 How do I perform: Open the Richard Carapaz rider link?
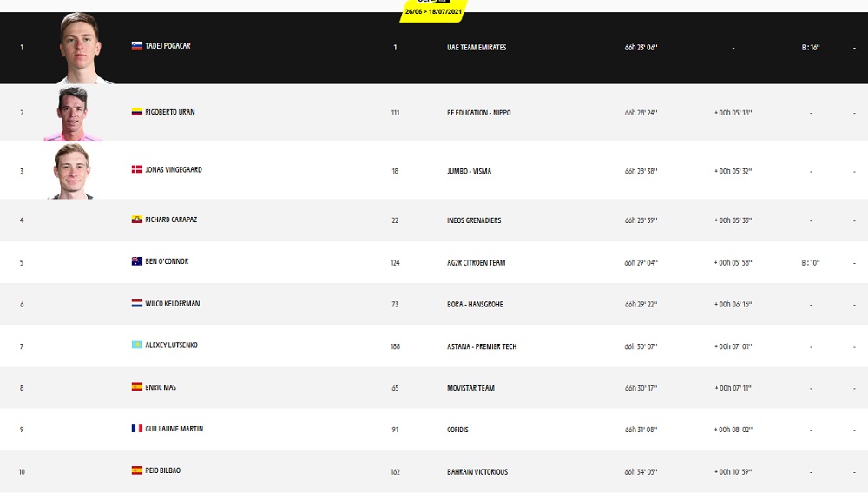[x=171, y=220]
